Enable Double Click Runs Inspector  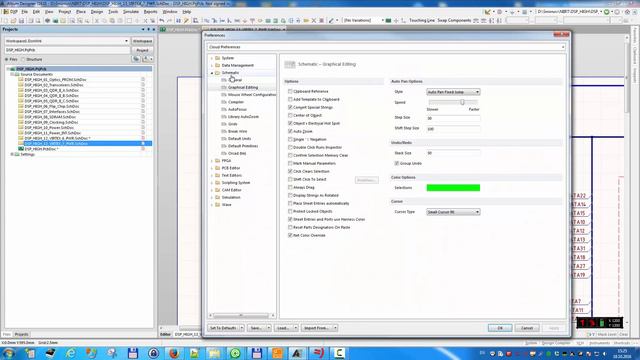tap(290, 147)
